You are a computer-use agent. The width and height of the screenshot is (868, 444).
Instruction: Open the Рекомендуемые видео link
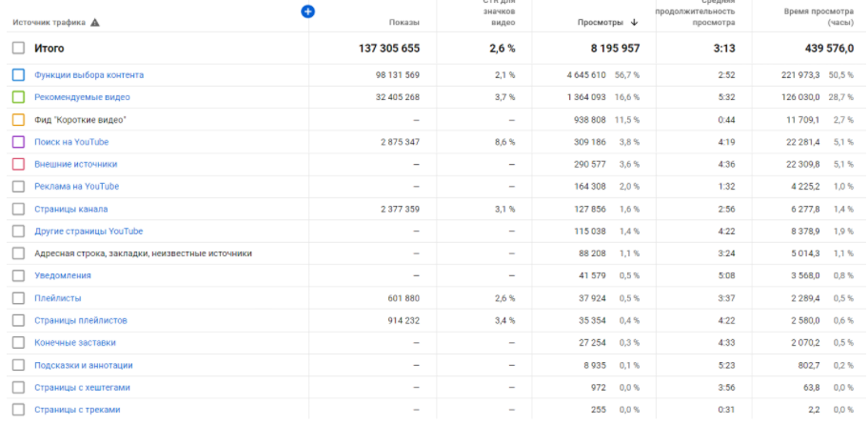(x=82, y=97)
